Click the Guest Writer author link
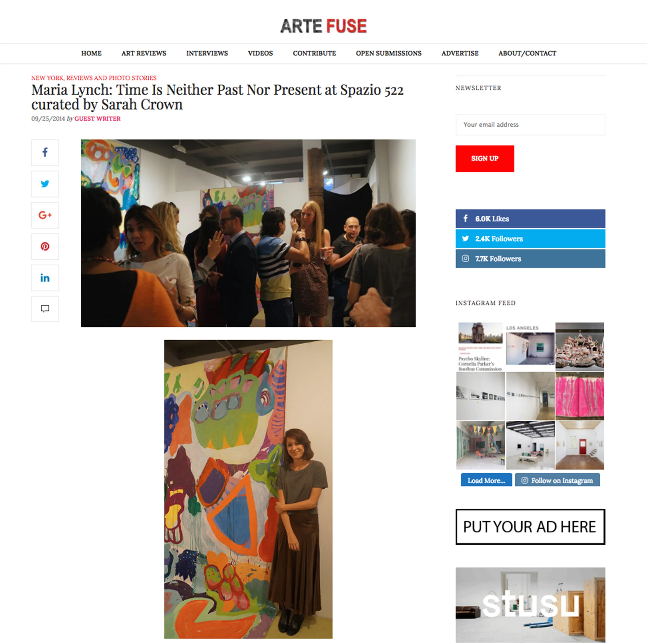 98,119
